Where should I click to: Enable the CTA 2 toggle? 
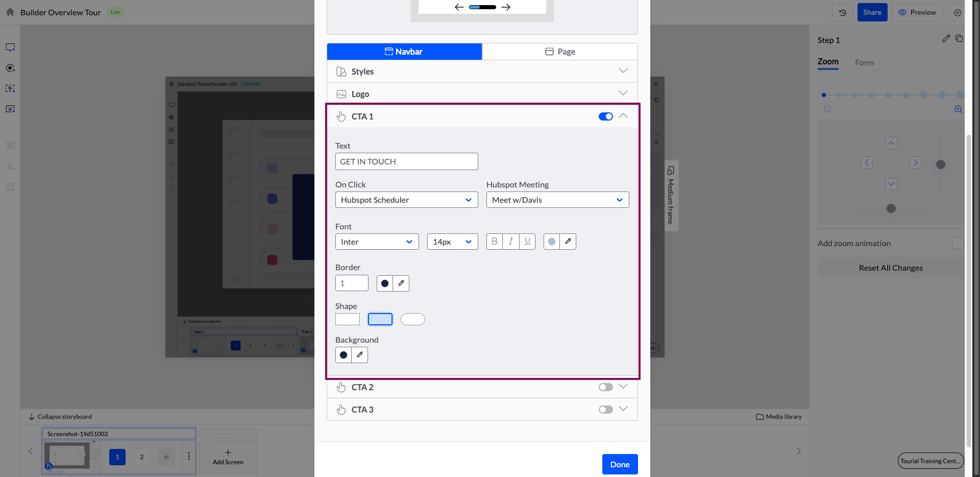(x=606, y=387)
